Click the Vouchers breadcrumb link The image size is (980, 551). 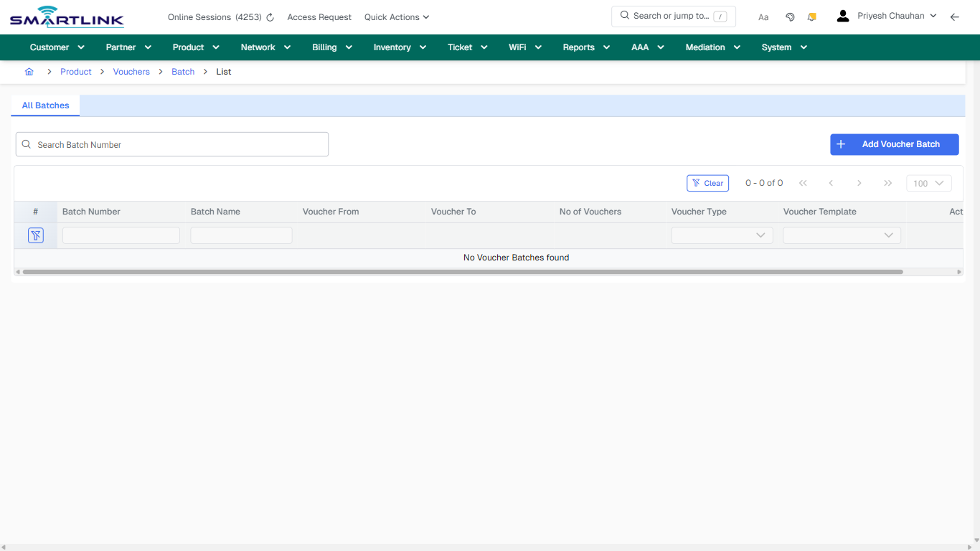tap(131, 71)
